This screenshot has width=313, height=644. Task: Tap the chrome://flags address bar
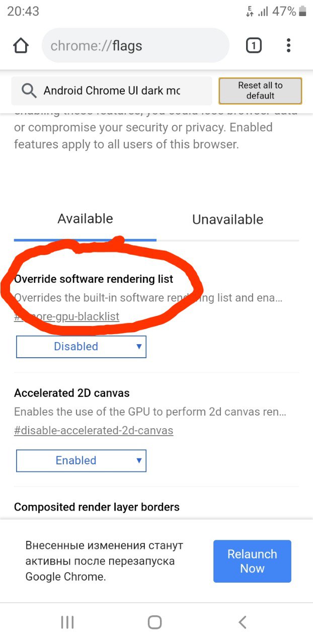click(x=135, y=46)
